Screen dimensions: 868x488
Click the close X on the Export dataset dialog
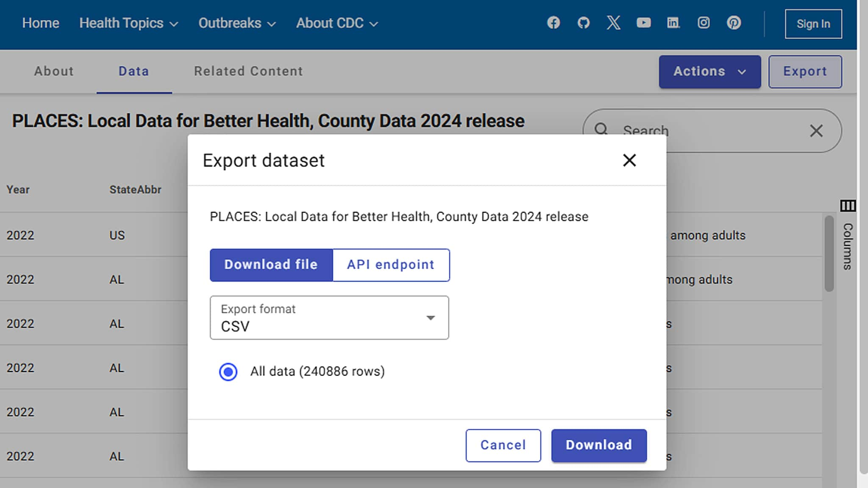click(629, 160)
